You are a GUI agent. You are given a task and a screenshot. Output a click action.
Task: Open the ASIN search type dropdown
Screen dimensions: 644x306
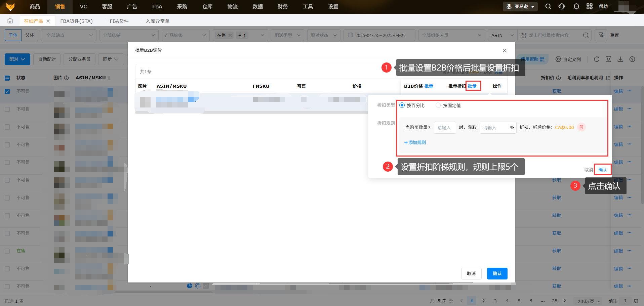pyautogui.click(x=502, y=35)
